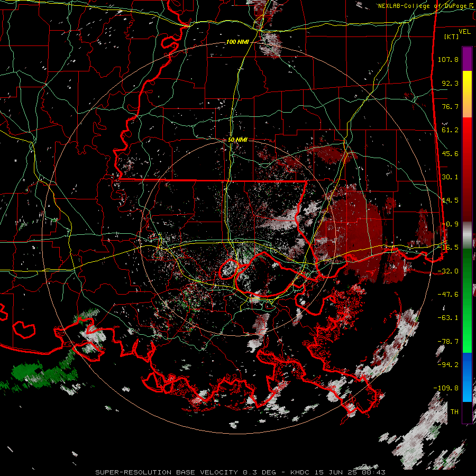Click the TH label on the legend
The height and width of the screenshot is (476, 476).
(x=454, y=411)
